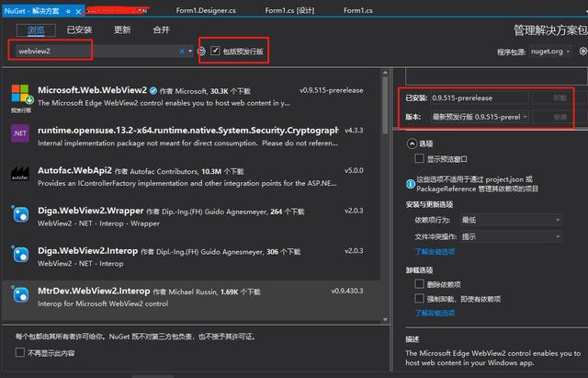This screenshot has width=588, height=378.
Task: Select the Diga.WebView2.Wrapper package title
Action: tap(90, 211)
